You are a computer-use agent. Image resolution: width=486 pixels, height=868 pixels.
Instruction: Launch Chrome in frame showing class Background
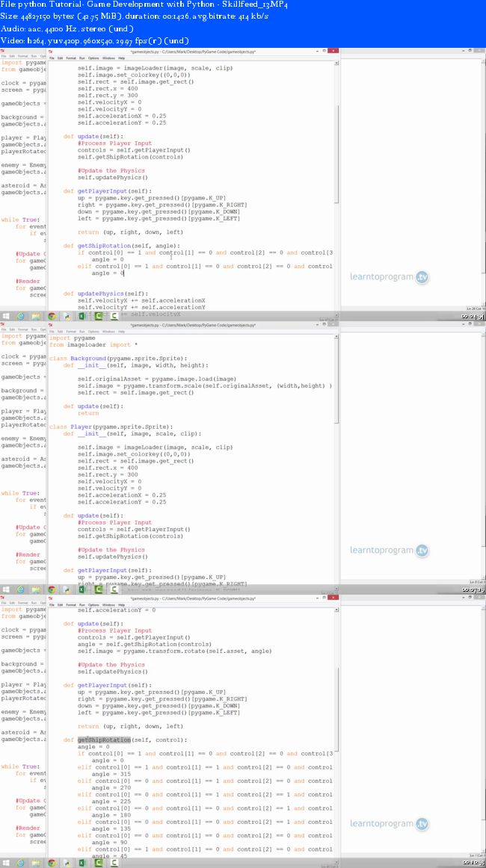point(51,589)
